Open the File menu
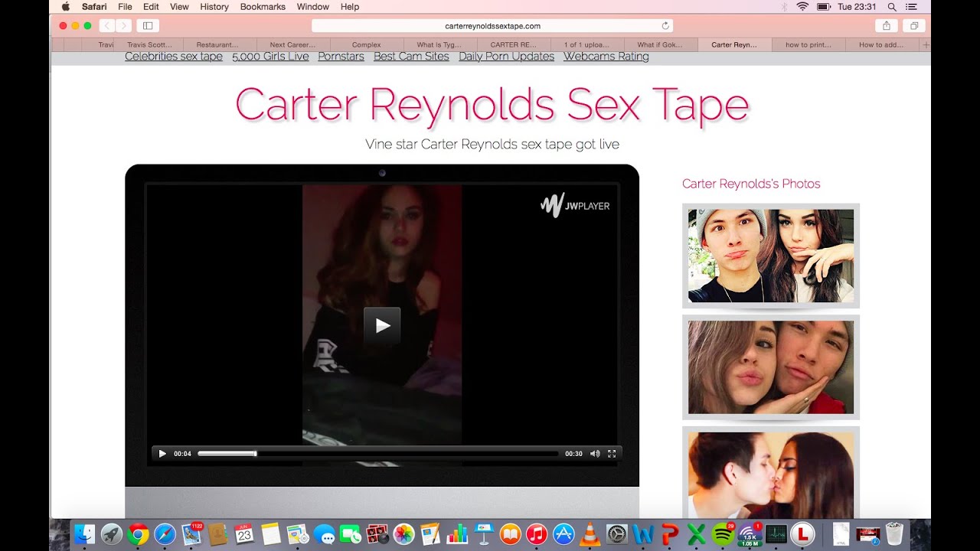 coord(125,6)
